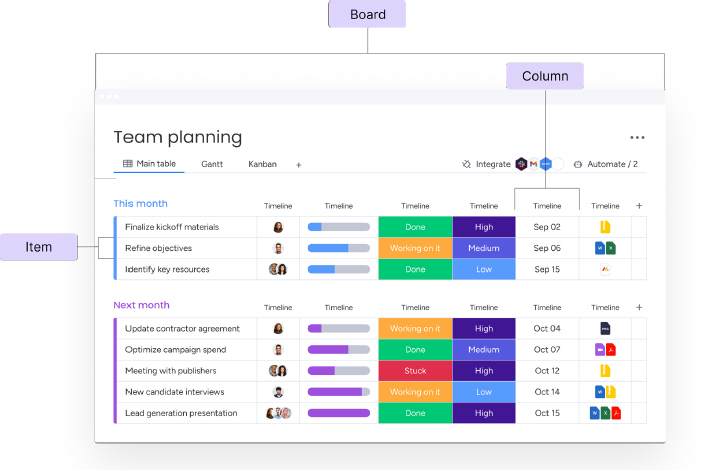Switch to the Kanban tab

click(x=262, y=164)
